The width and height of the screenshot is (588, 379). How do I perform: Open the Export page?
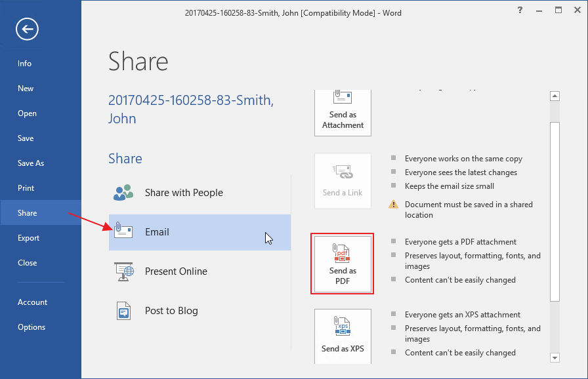[x=28, y=238]
